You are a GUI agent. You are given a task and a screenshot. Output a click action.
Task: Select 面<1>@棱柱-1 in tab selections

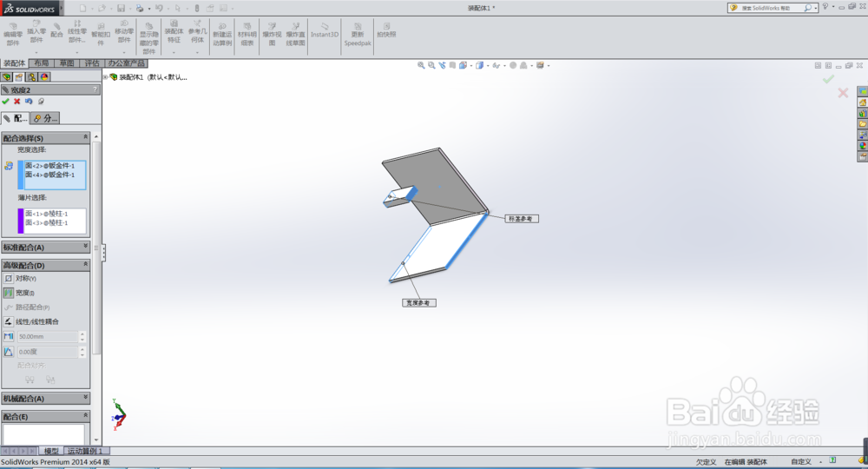click(x=47, y=213)
